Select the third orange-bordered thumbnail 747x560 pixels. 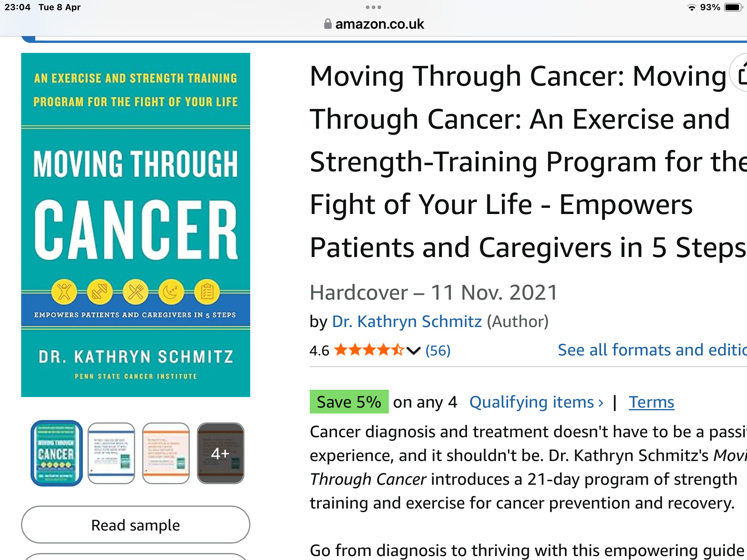(x=166, y=453)
